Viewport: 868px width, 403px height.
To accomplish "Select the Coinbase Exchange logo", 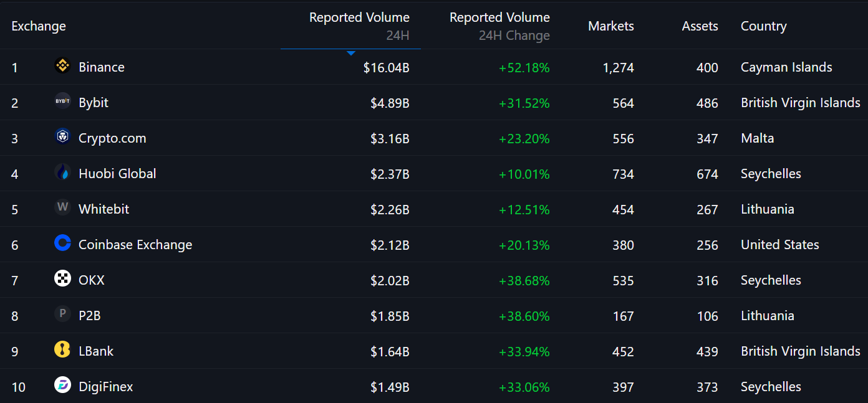I will 62,244.
